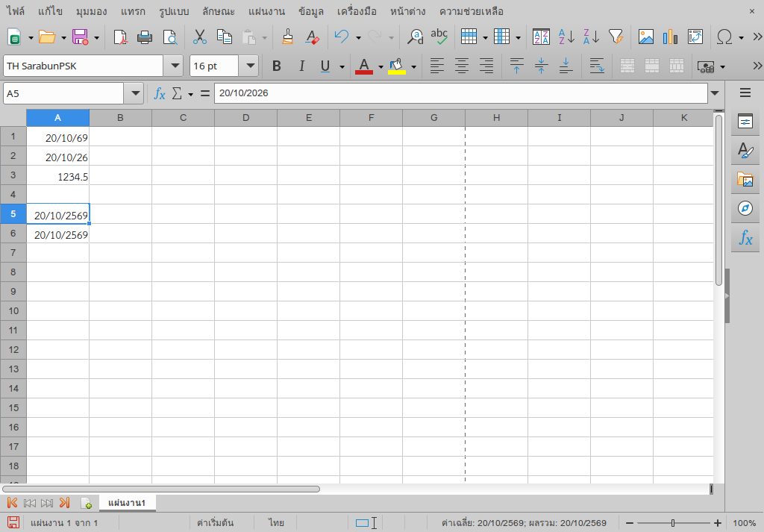Select row header 3
This screenshot has height=532, width=764.
[13, 175]
